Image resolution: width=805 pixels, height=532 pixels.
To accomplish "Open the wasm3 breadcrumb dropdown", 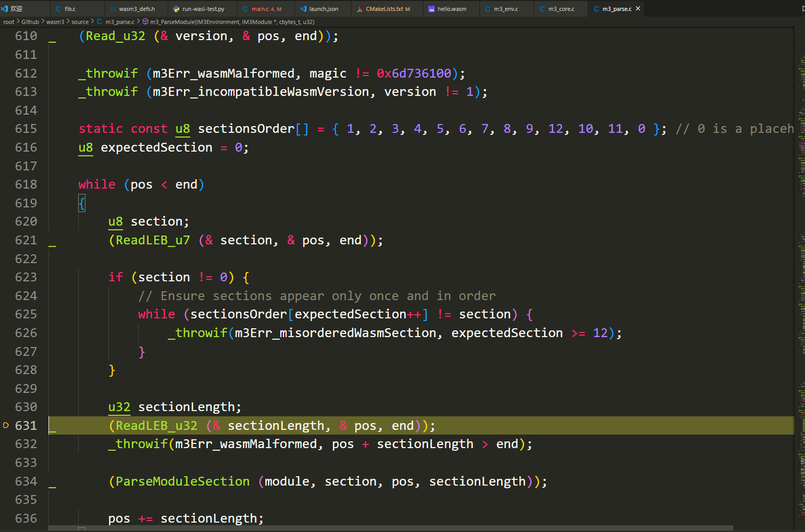I will [55, 22].
